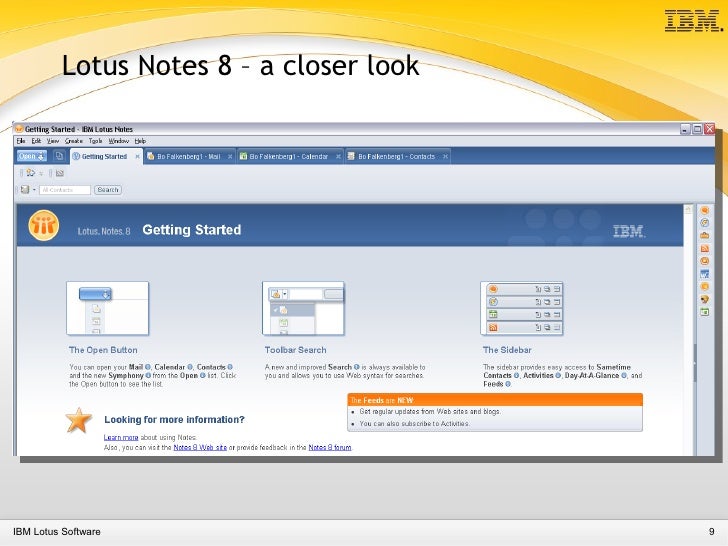The height and width of the screenshot is (546, 728).
Task: Close the Getting Started tab
Action: click(137, 156)
